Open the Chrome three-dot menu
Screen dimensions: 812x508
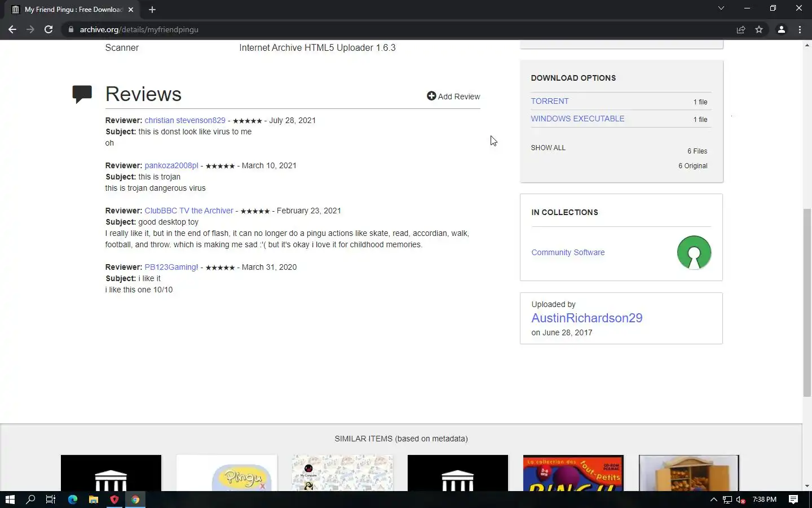(800, 29)
